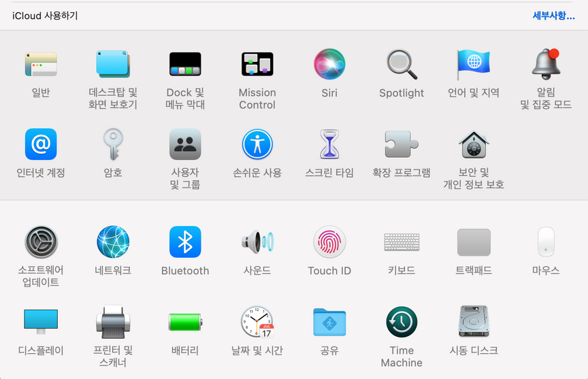Open 알림 및 집중 모드 preferences
588x379 pixels.
click(x=546, y=64)
